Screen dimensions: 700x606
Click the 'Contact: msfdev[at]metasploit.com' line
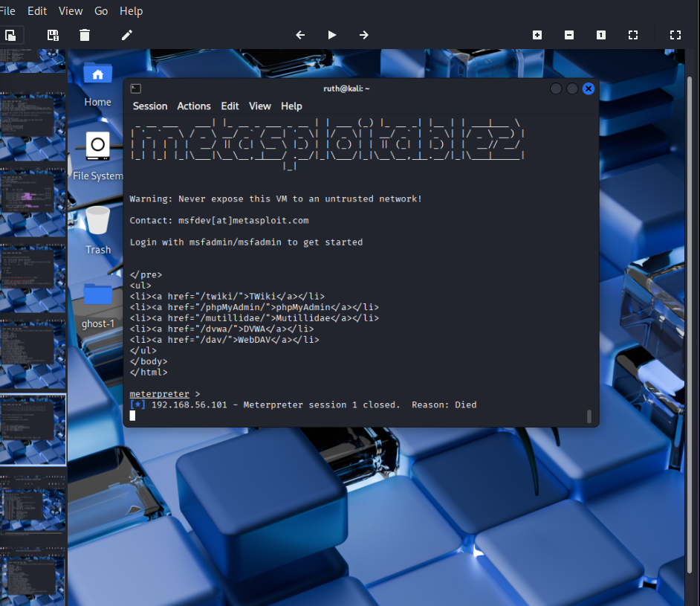coord(219,221)
